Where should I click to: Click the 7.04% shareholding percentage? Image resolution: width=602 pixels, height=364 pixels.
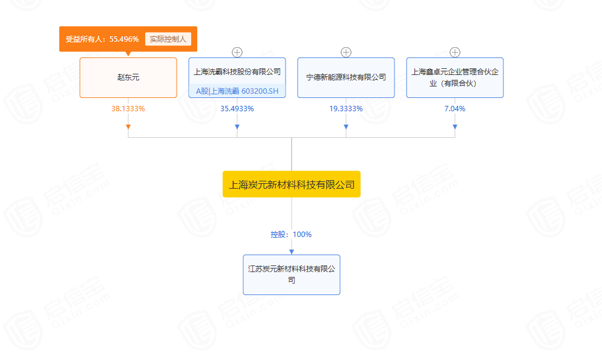pos(455,109)
